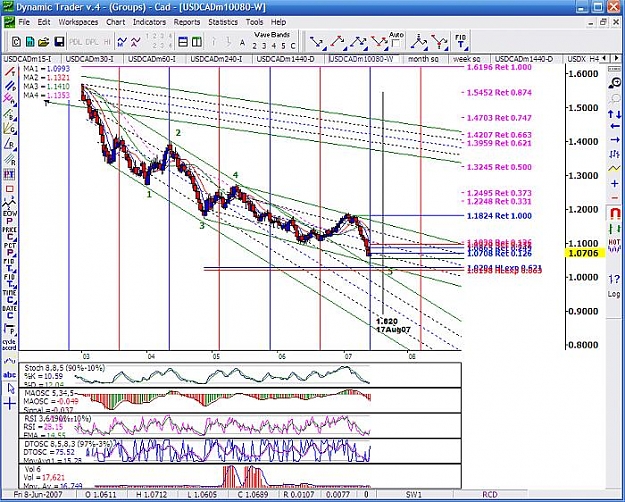
Task: Select the parallel lines P tool
Action: 9,86
